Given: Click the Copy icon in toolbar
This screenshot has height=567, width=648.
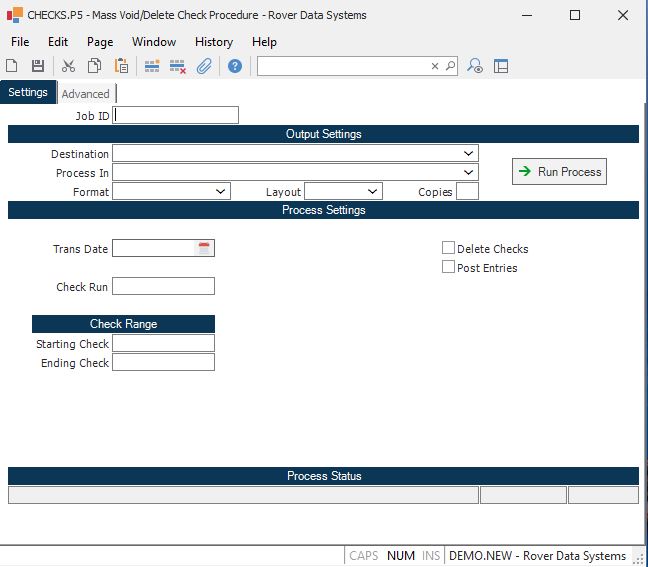Looking at the screenshot, I should (x=94, y=66).
